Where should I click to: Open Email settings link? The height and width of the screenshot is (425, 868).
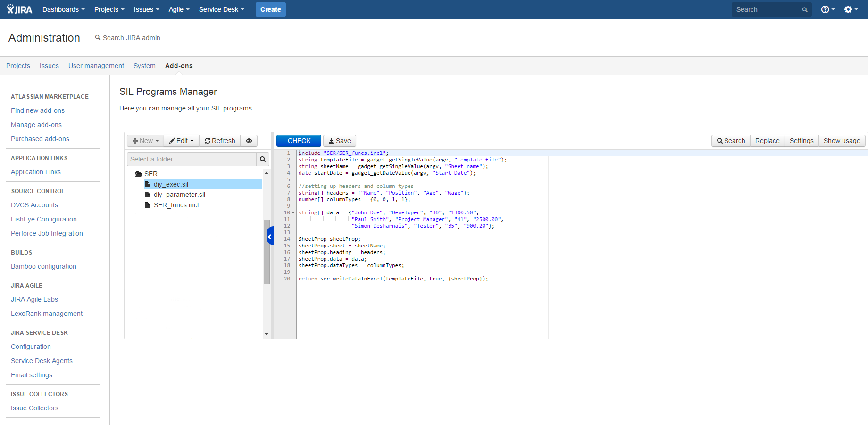pyautogui.click(x=32, y=375)
